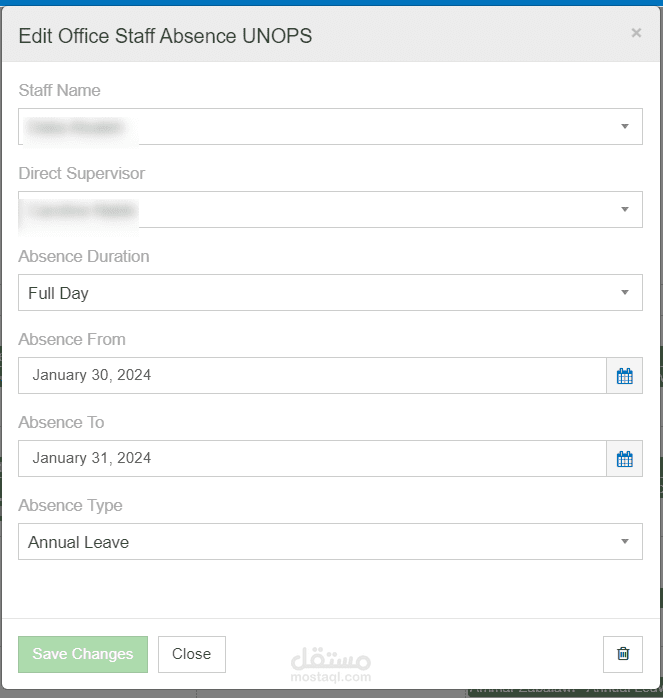Viewport: 663px width, 698px height.
Task: Click the January 30, 2024 date field
Action: point(312,376)
